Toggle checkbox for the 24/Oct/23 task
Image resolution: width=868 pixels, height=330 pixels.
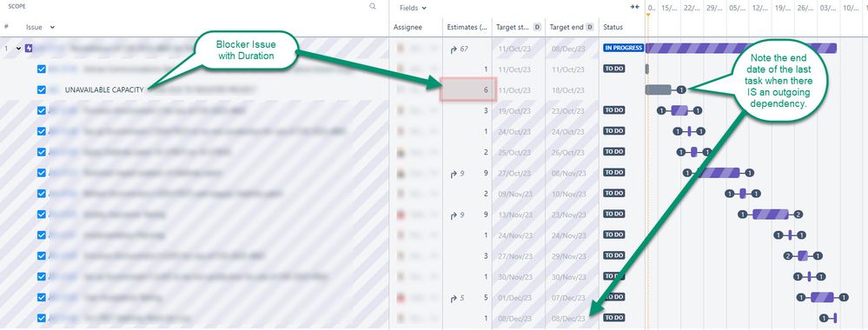(42, 131)
